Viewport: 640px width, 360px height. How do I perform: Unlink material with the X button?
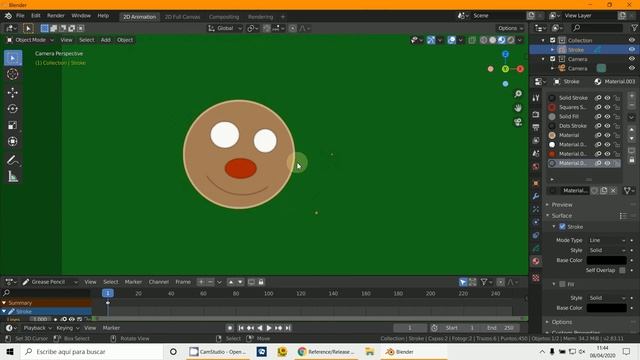pos(613,191)
